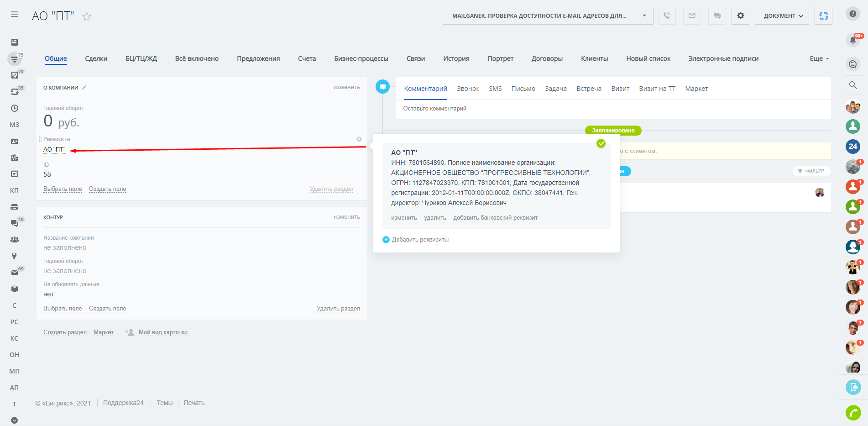
Task: Expand the Mailganer dropdown arrow
Action: click(x=644, y=16)
